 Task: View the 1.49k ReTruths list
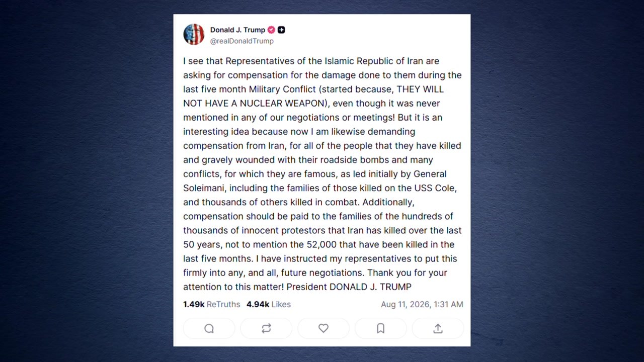[x=212, y=304]
